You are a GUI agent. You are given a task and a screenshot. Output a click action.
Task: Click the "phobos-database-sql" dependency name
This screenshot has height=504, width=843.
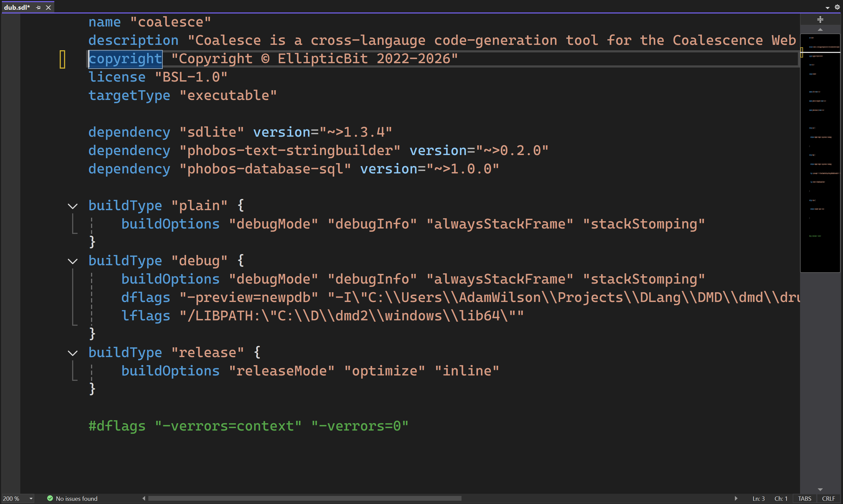(265, 169)
